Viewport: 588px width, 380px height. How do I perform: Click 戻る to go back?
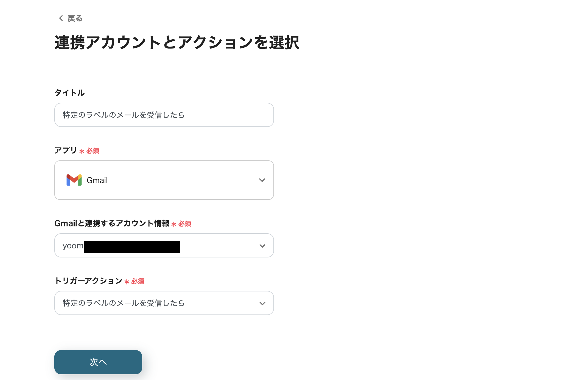75,18
